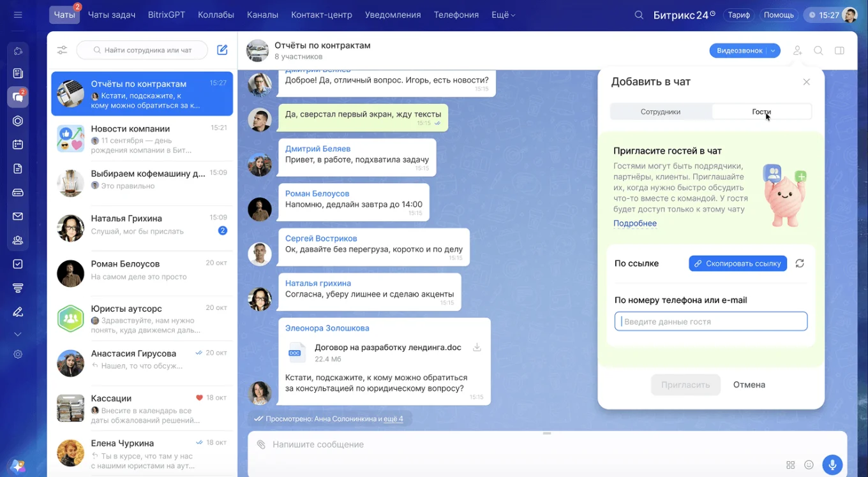Open Телефония menu item
The height and width of the screenshot is (477, 868).
[456, 15]
